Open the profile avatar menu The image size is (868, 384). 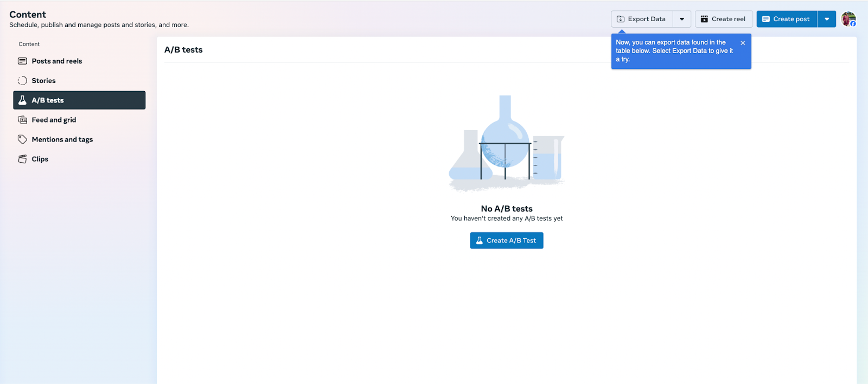pos(848,19)
